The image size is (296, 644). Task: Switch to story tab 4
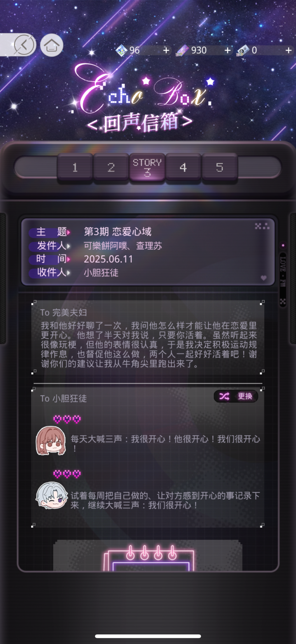pos(183,167)
